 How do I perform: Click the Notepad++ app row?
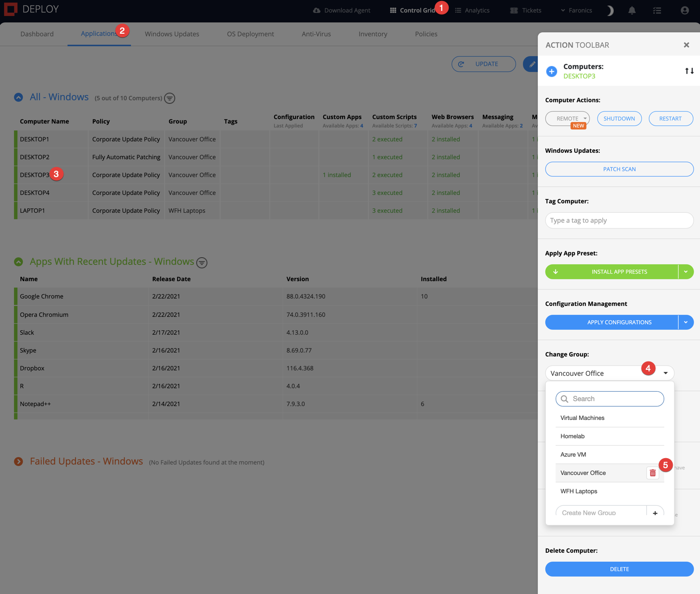coord(276,404)
